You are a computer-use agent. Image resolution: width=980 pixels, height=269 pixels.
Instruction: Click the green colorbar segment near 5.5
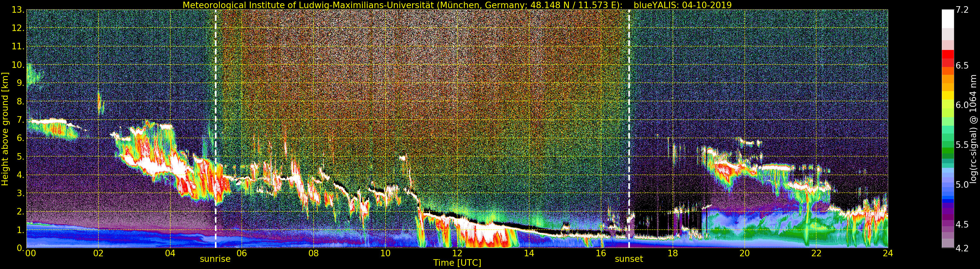coord(948,145)
